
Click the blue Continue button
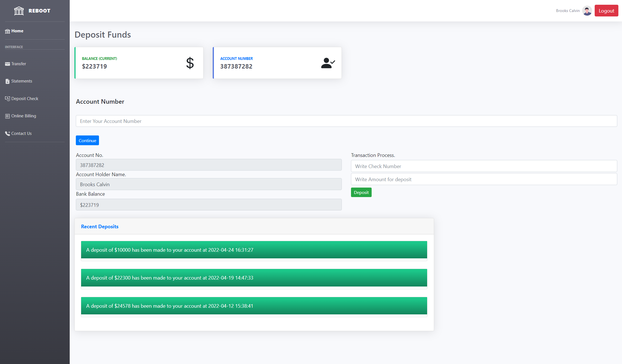point(87,140)
